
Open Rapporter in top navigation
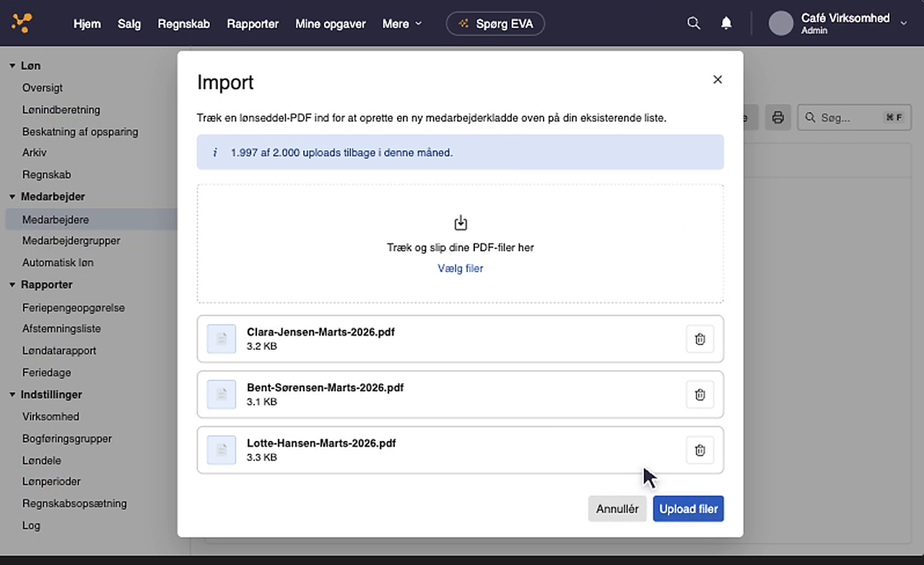(x=253, y=24)
